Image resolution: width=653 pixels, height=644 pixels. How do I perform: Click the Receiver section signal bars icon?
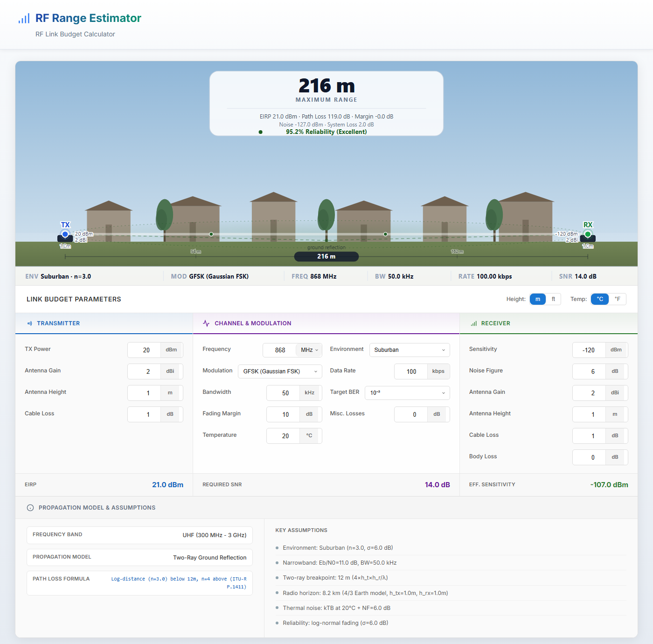tap(474, 323)
